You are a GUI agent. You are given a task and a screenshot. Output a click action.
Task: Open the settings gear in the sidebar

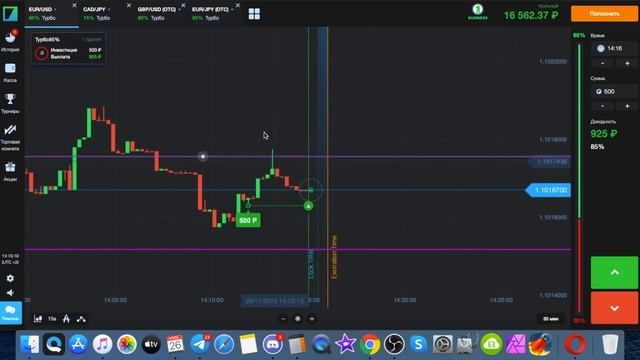[x=10, y=278]
